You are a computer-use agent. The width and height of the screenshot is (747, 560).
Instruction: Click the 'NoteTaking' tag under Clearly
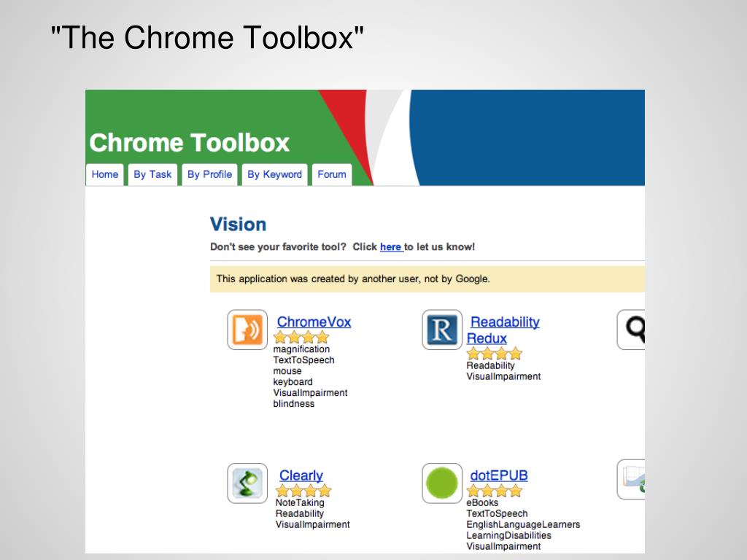(300, 502)
